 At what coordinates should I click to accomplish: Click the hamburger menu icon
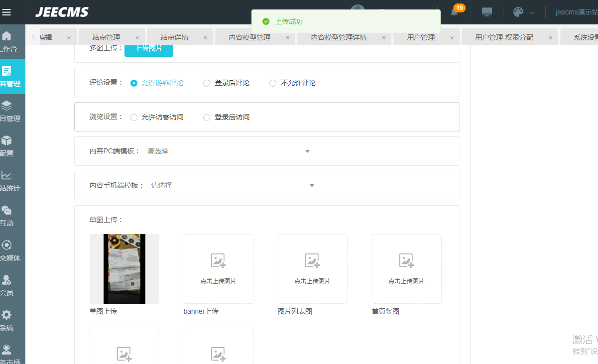[x=7, y=12]
